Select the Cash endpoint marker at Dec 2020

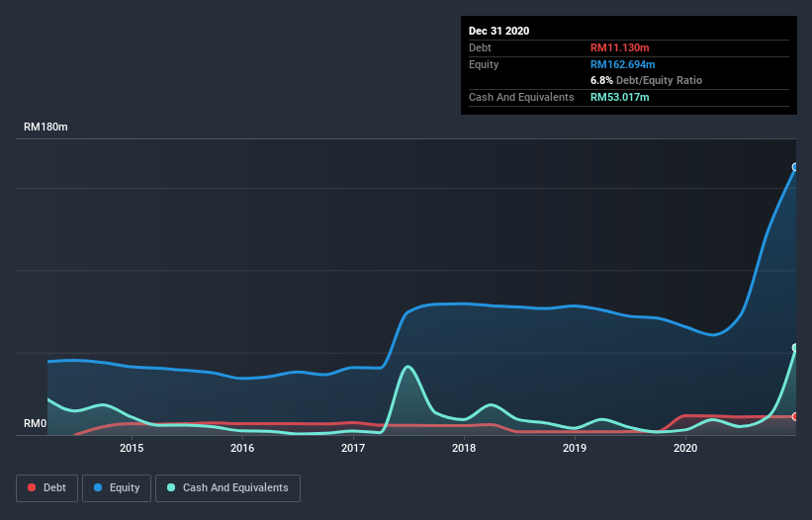tap(795, 347)
